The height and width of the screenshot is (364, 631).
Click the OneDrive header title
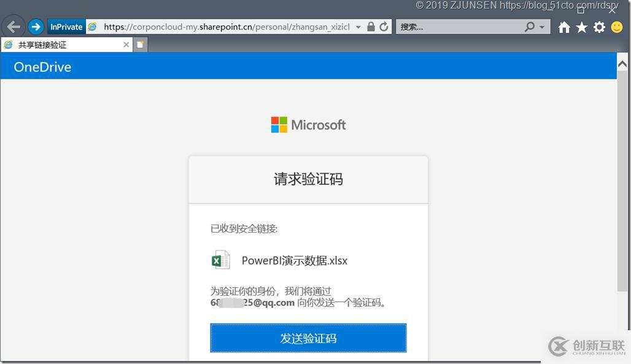point(42,67)
